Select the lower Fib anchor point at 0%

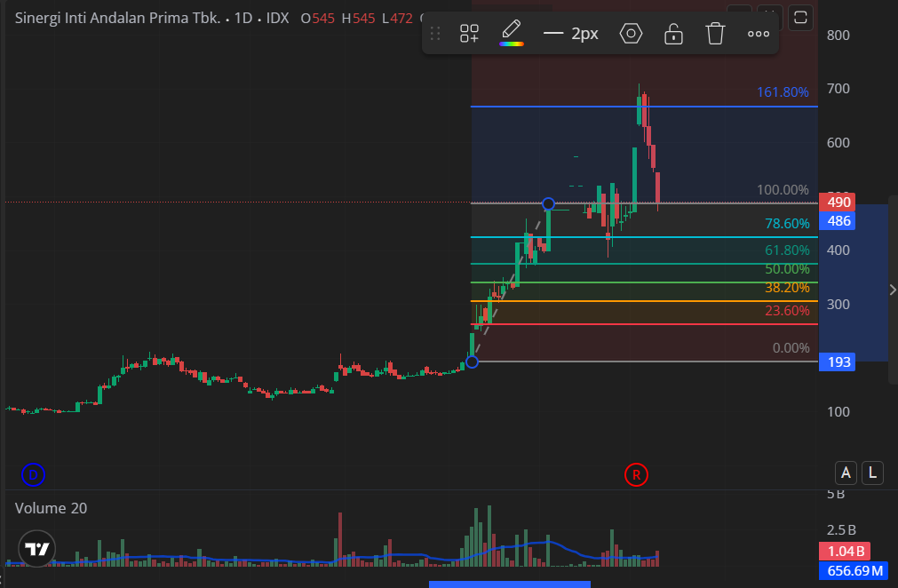coord(472,362)
